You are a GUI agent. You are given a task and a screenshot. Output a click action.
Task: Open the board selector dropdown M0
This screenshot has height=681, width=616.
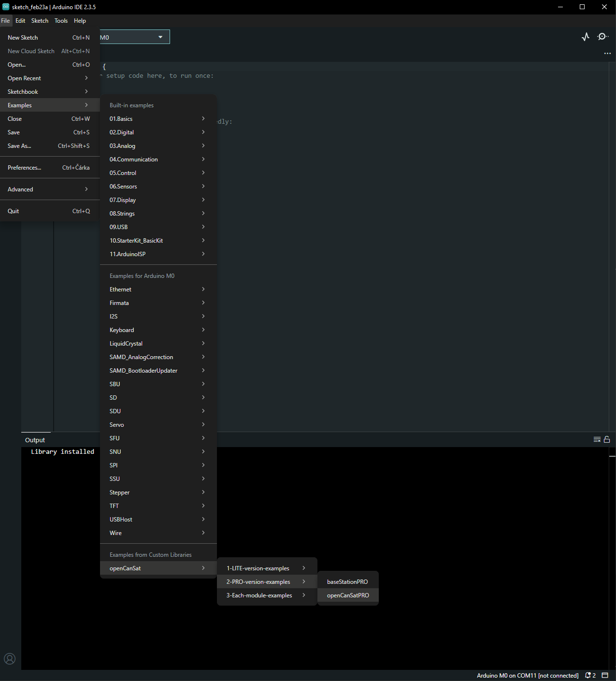135,37
